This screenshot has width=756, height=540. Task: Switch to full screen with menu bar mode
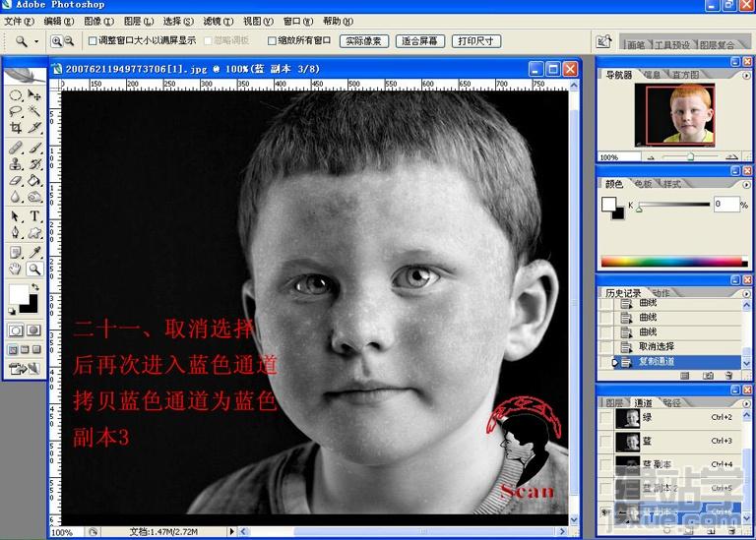coord(25,350)
